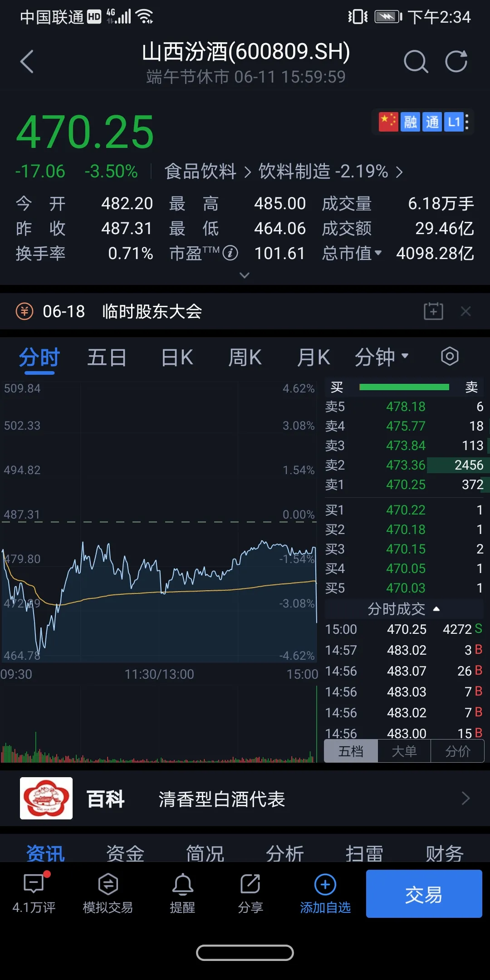Viewport: 490px width, 980px height.
Task: Tap the battery status icon
Action: (x=388, y=17)
